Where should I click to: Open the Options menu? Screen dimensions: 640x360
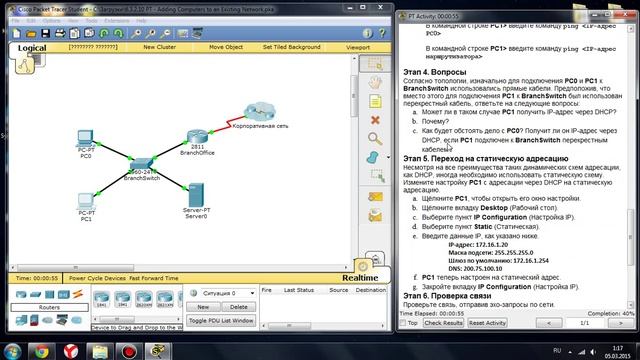tap(51, 20)
